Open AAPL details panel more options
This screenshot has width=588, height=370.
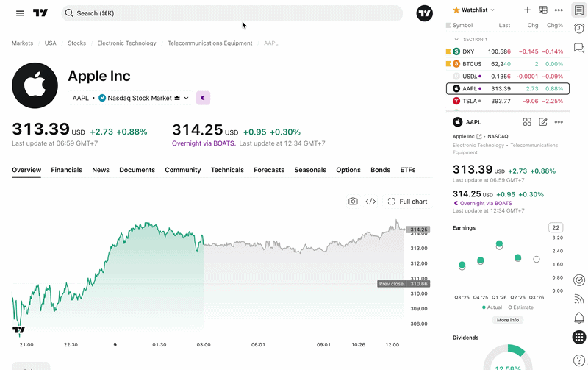(x=559, y=122)
